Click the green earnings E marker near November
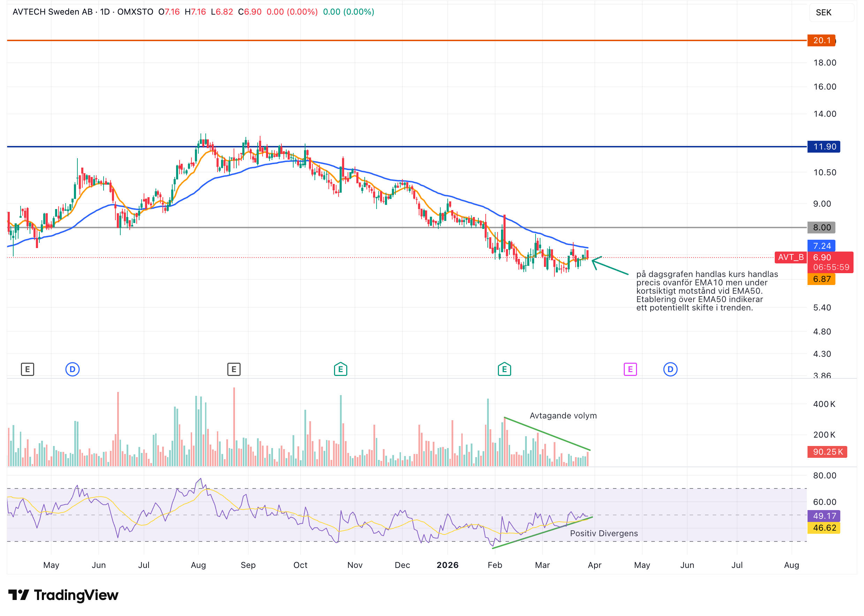The image size is (864, 616). pos(341,369)
